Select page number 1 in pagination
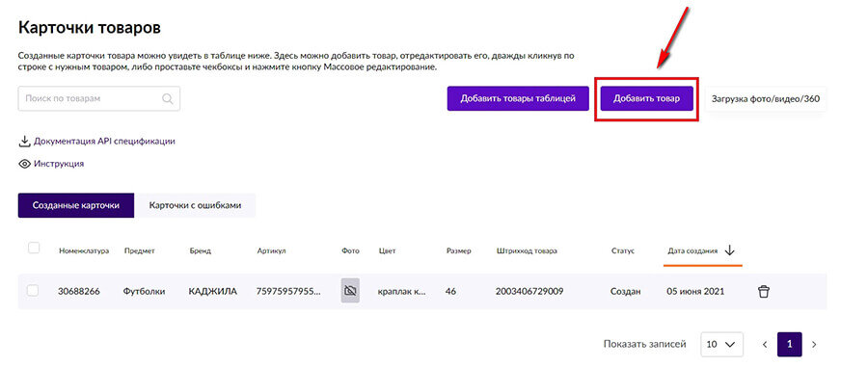This screenshot has width=868, height=367. pyautogui.click(x=789, y=344)
